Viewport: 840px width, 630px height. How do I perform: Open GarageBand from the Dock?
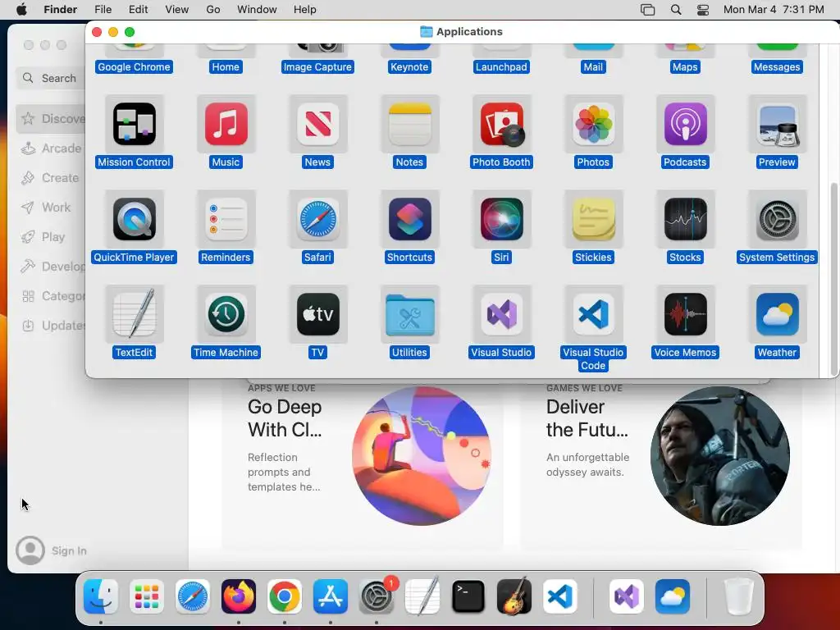click(514, 596)
